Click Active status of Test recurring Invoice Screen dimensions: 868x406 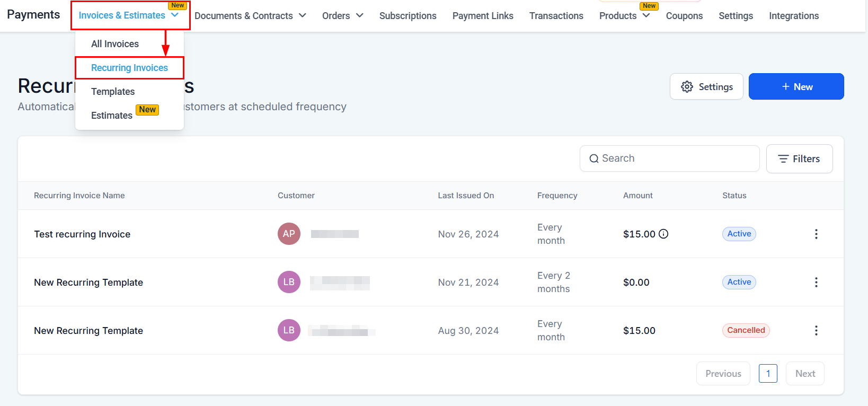click(739, 234)
